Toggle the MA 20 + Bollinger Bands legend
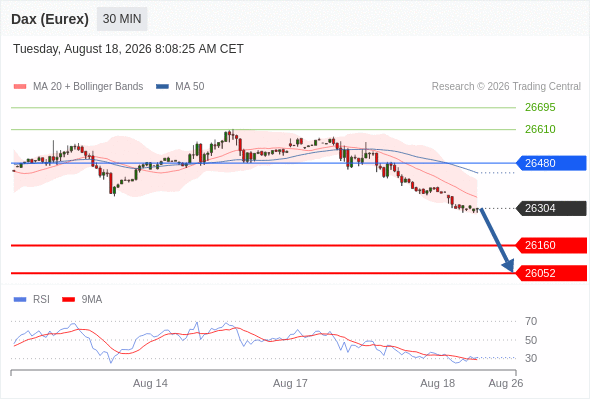The width and height of the screenshot is (590, 400). click(78, 87)
